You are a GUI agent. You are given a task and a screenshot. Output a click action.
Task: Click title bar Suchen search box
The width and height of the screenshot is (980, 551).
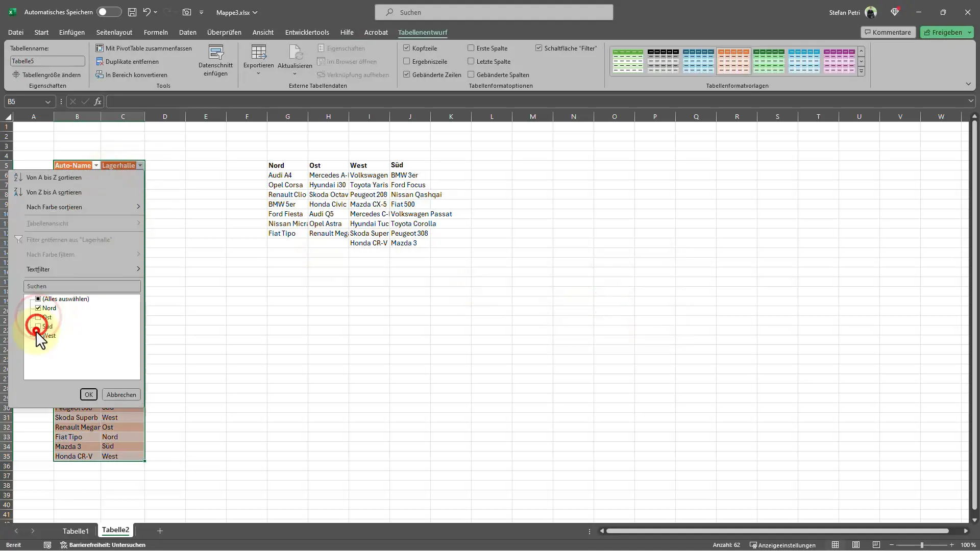coord(494,12)
